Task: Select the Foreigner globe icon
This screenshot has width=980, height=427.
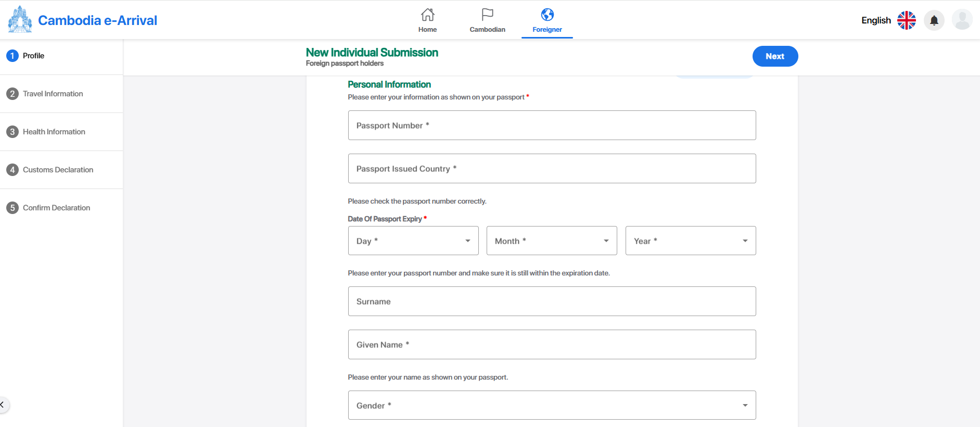Action: (x=548, y=15)
